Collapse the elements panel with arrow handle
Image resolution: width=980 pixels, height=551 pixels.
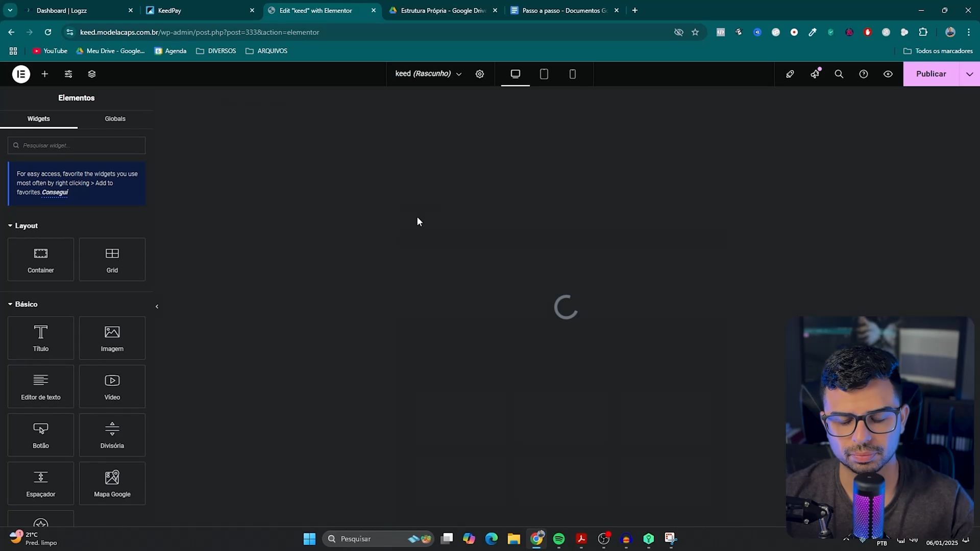click(157, 307)
